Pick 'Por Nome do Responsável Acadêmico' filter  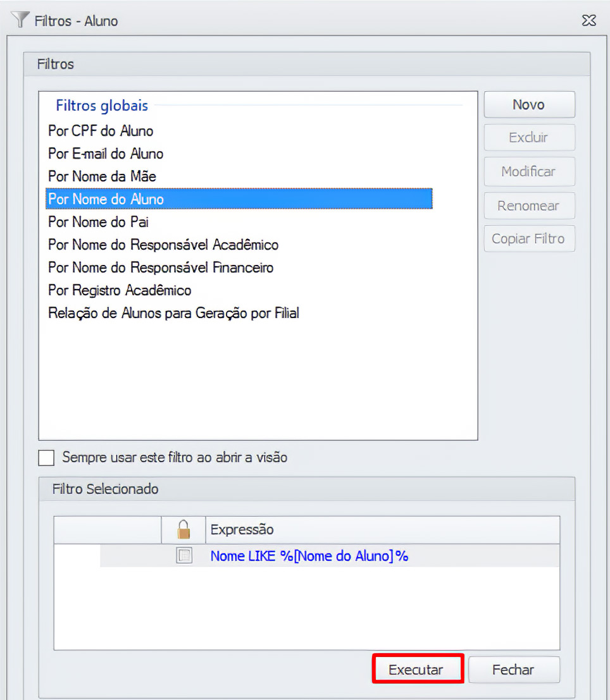(x=163, y=245)
